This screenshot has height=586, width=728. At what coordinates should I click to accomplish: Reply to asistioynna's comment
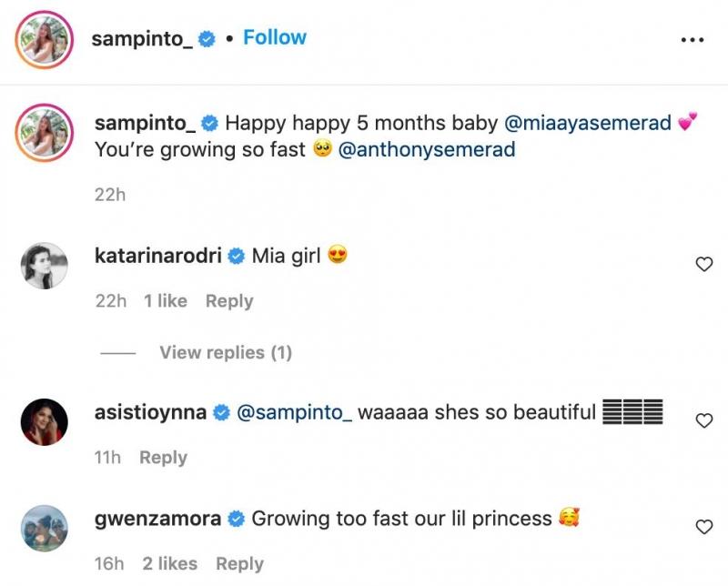[x=163, y=458]
